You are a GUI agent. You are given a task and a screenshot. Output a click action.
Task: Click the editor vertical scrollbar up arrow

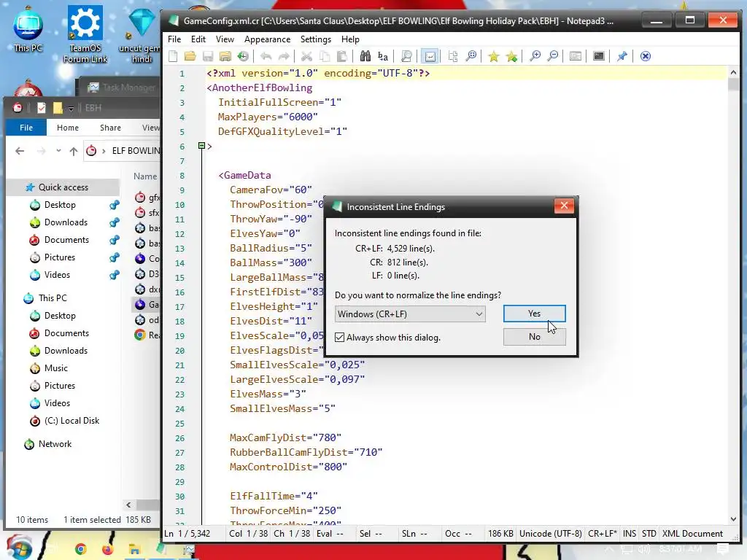733,72
